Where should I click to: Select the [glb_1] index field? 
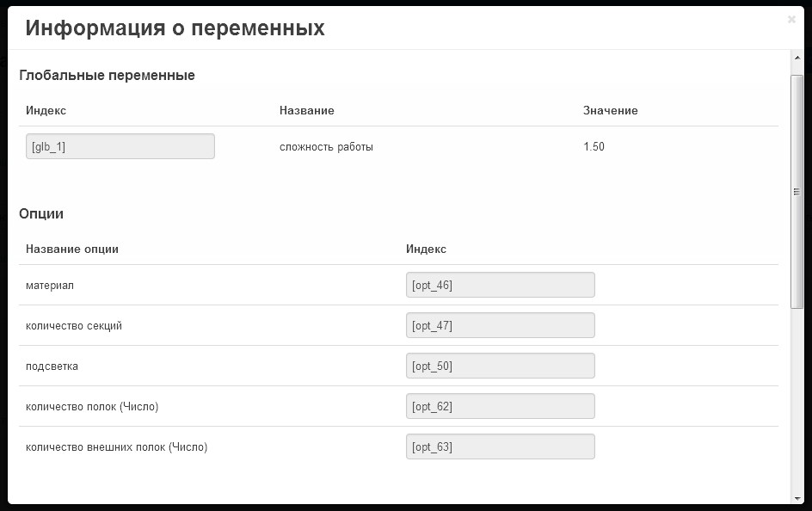(120, 146)
